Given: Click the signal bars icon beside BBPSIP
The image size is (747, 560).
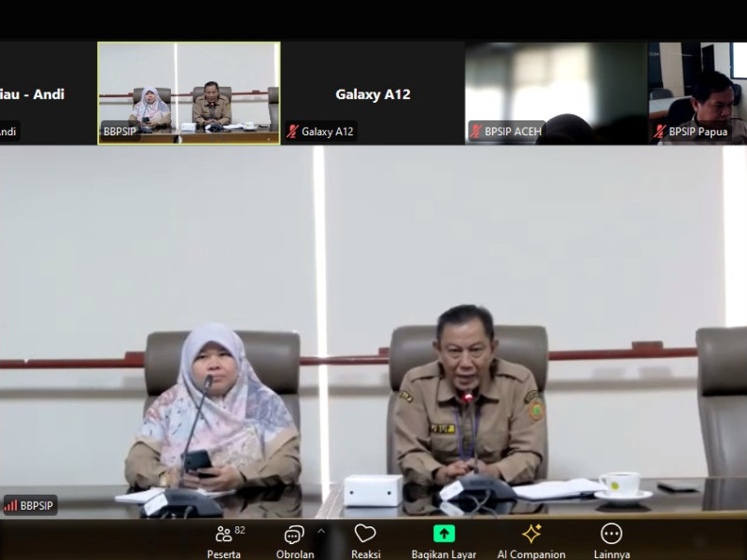Looking at the screenshot, I should [11, 505].
